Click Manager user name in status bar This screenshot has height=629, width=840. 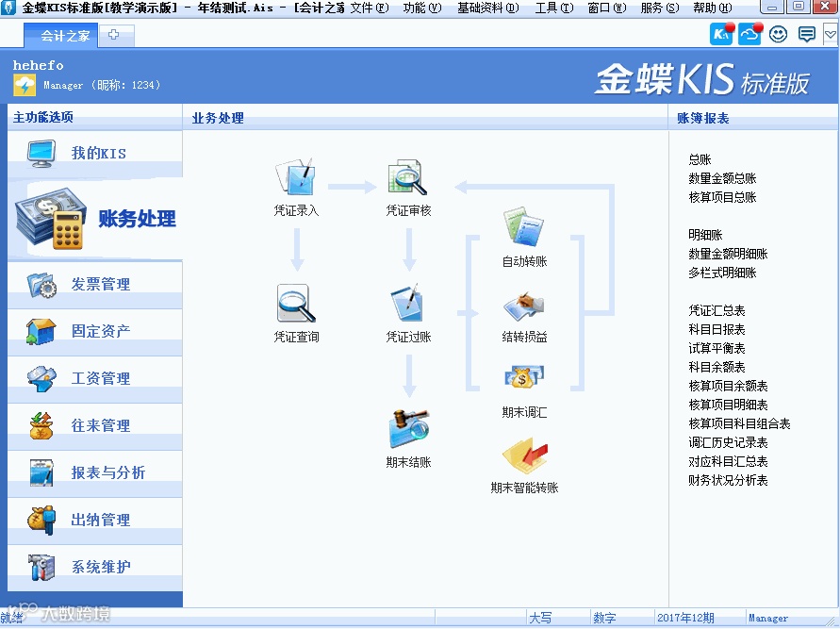coord(767,618)
